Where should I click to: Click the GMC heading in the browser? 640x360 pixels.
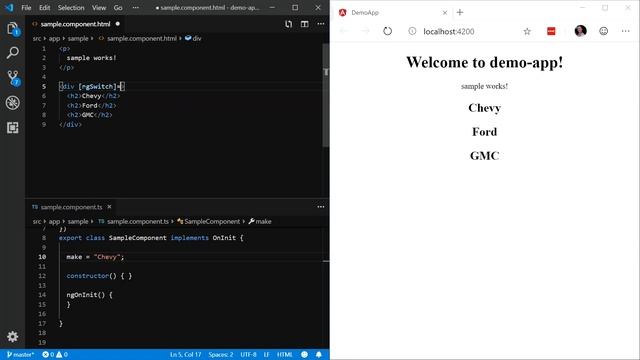[x=484, y=156]
